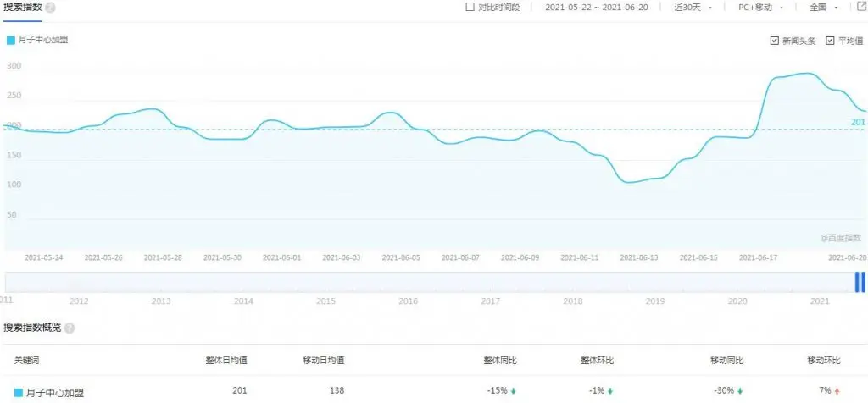Image resolution: width=868 pixels, height=403 pixels.
Task: Click the 2019 label on the year timeline
Action: coord(655,301)
